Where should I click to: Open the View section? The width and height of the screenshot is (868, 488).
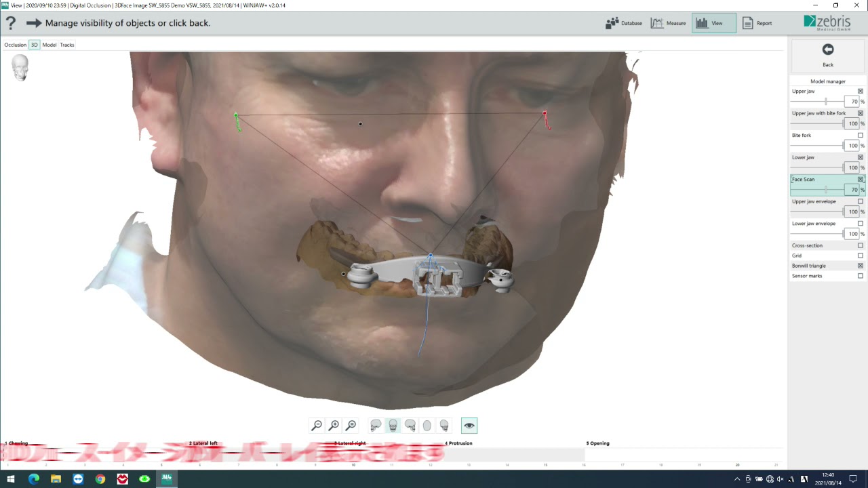point(714,23)
